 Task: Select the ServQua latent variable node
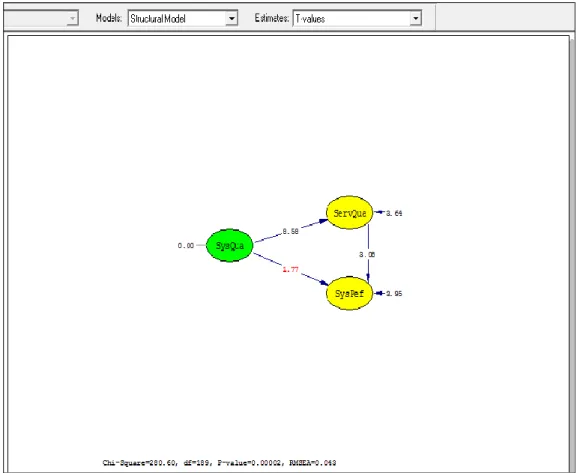[350, 213]
